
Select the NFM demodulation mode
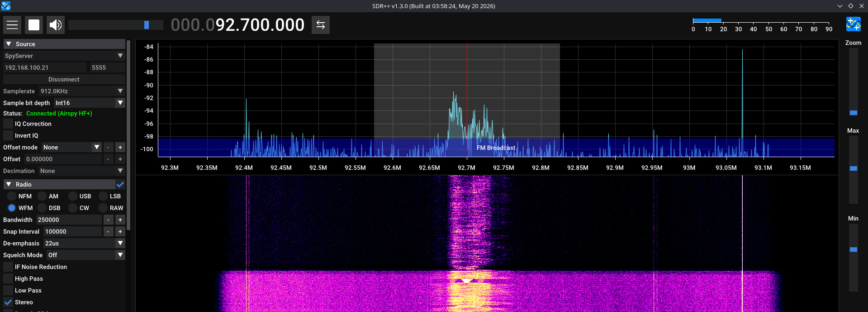tap(12, 196)
